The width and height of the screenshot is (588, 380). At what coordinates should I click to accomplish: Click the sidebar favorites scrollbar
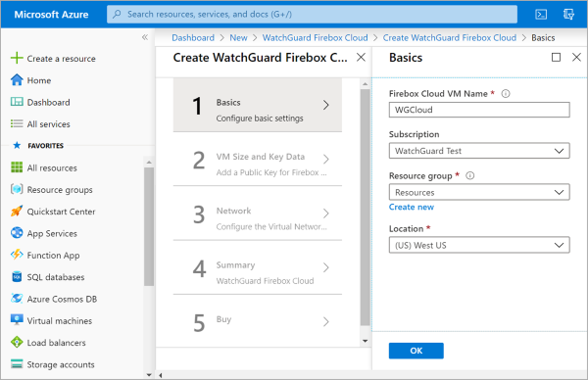[149, 226]
